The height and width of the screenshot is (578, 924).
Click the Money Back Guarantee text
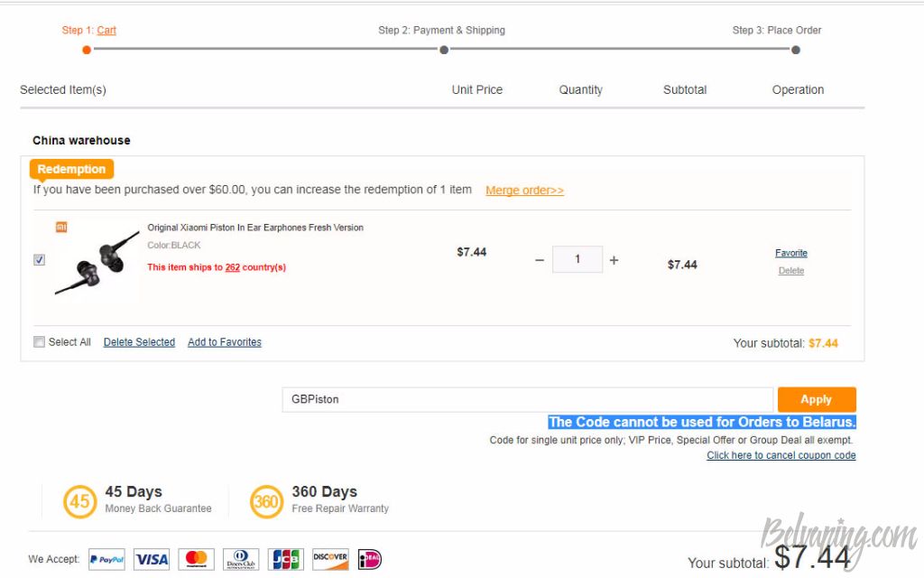(158, 508)
